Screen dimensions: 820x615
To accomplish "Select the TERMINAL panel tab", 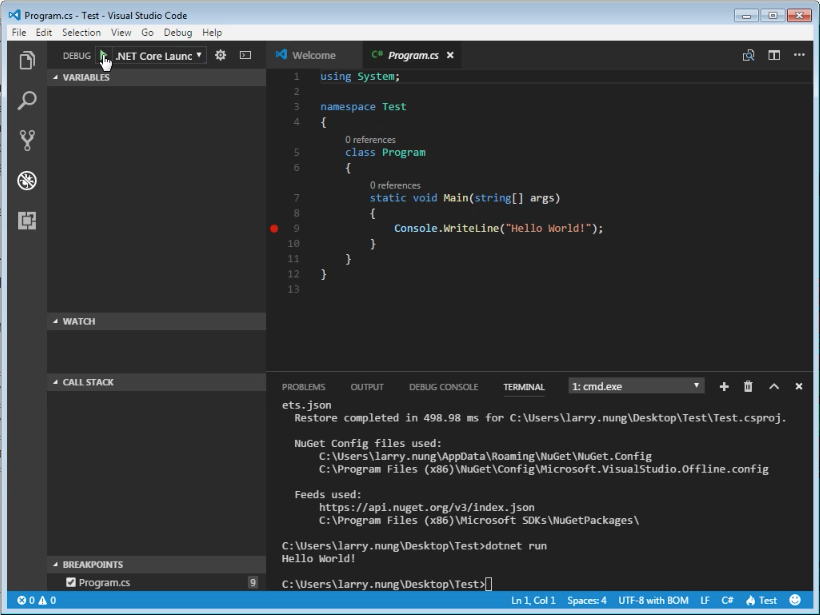I will pos(524,387).
